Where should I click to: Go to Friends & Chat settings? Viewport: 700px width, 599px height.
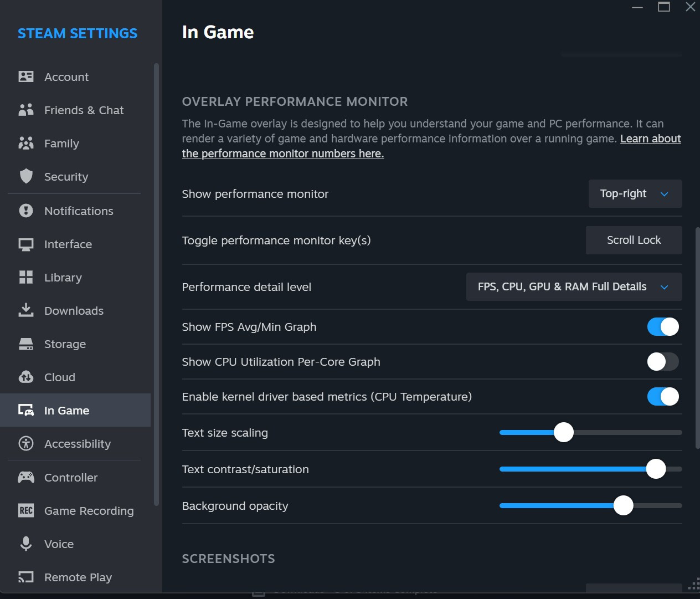pyautogui.click(x=84, y=110)
